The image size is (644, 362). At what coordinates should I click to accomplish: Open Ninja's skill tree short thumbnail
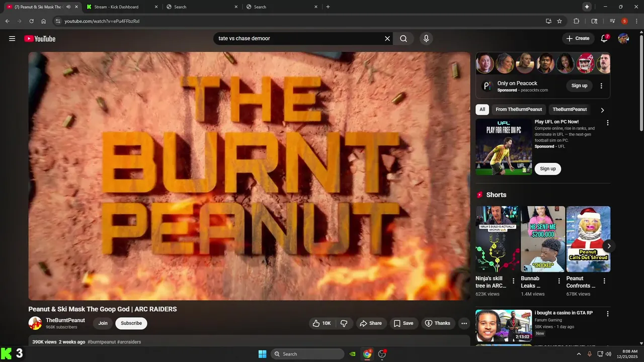pos(498,239)
